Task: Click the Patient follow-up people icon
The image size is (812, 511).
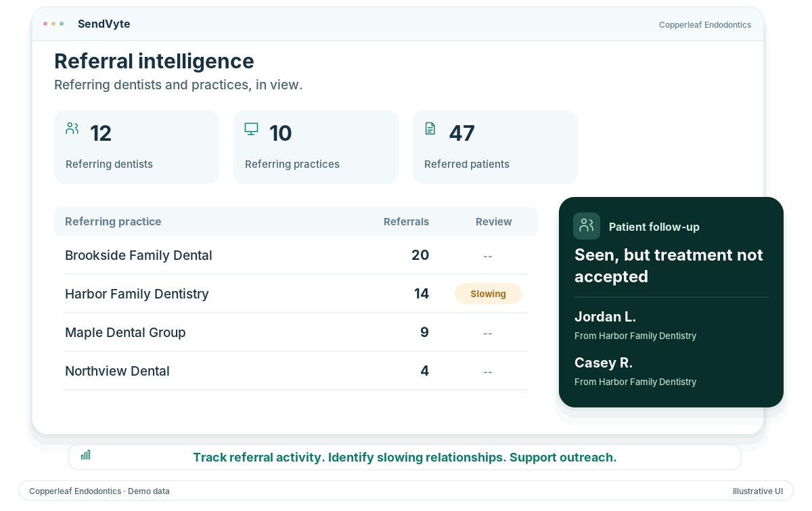Action: pos(587,226)
